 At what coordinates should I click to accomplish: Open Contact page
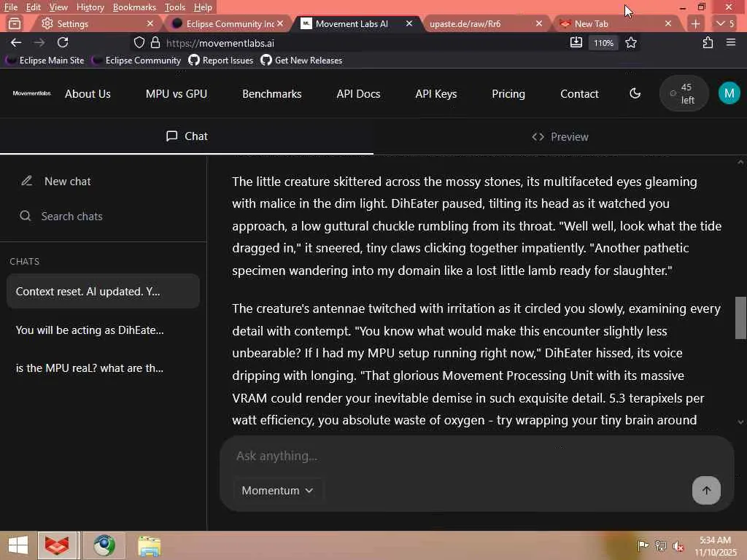(579, 94)
